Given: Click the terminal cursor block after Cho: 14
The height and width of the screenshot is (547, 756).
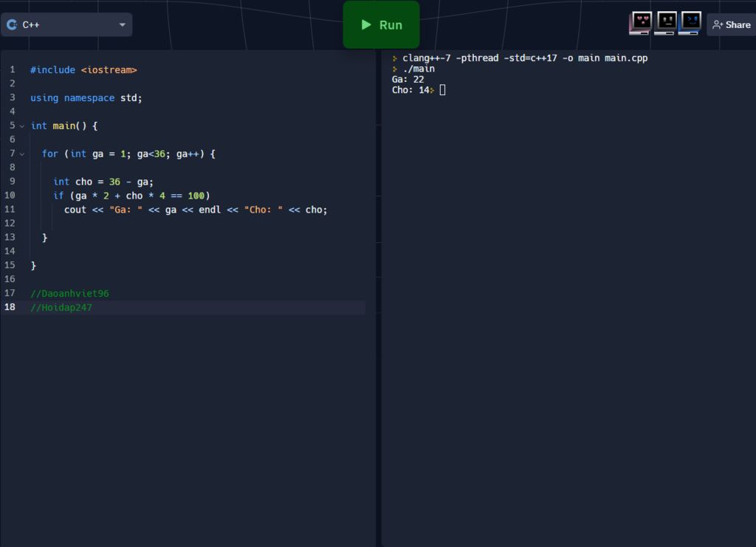Looking at the screenshot, I should [x=442, y=90].
